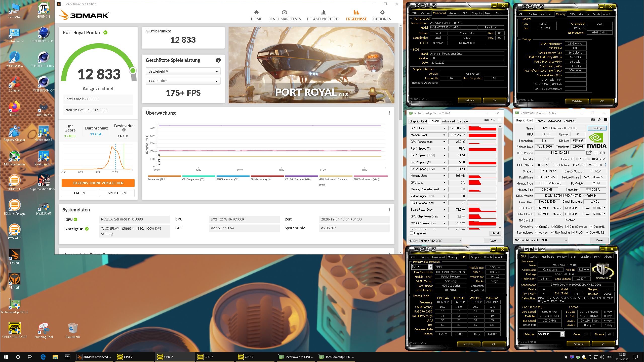Click Reset in GPU-Z Sensors window
The image size is (644, 362).
tap(495, 233)
